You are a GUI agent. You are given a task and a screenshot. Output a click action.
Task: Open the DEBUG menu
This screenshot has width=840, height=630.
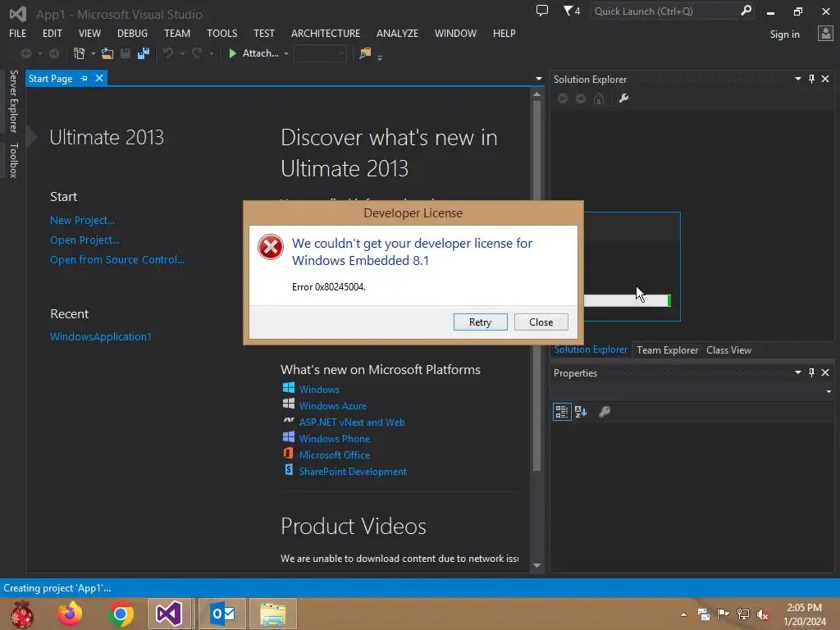point(132,33)
